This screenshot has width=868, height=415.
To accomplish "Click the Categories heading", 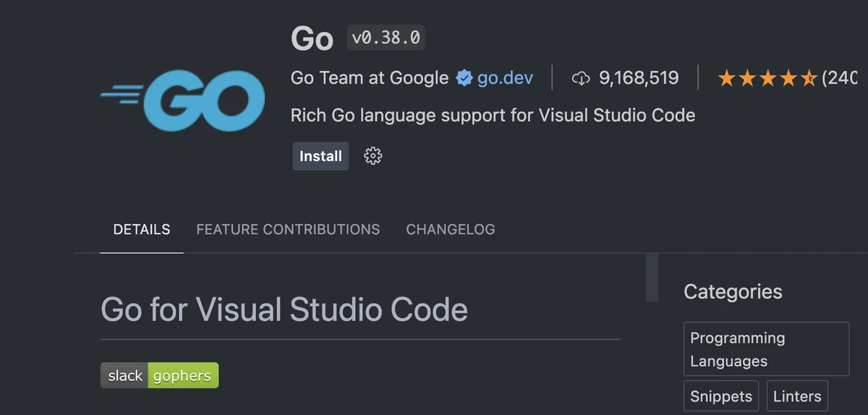I will (x=733, y=292).
